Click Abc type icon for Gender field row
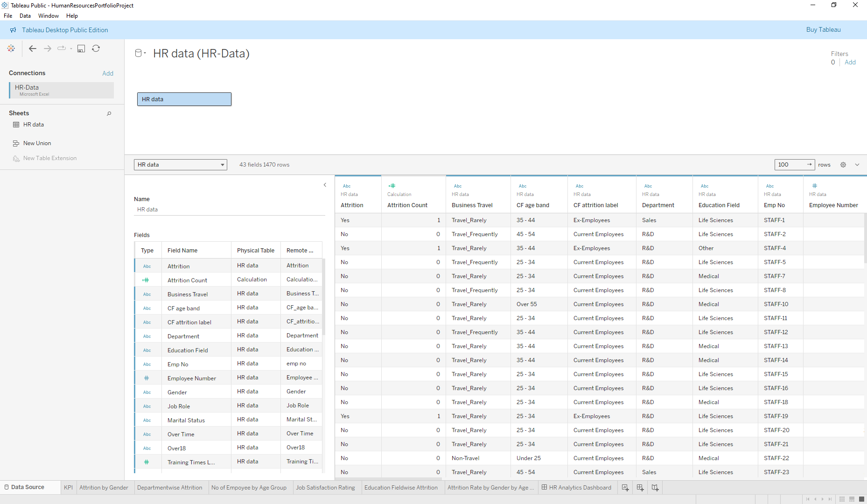 coord(147,392)
